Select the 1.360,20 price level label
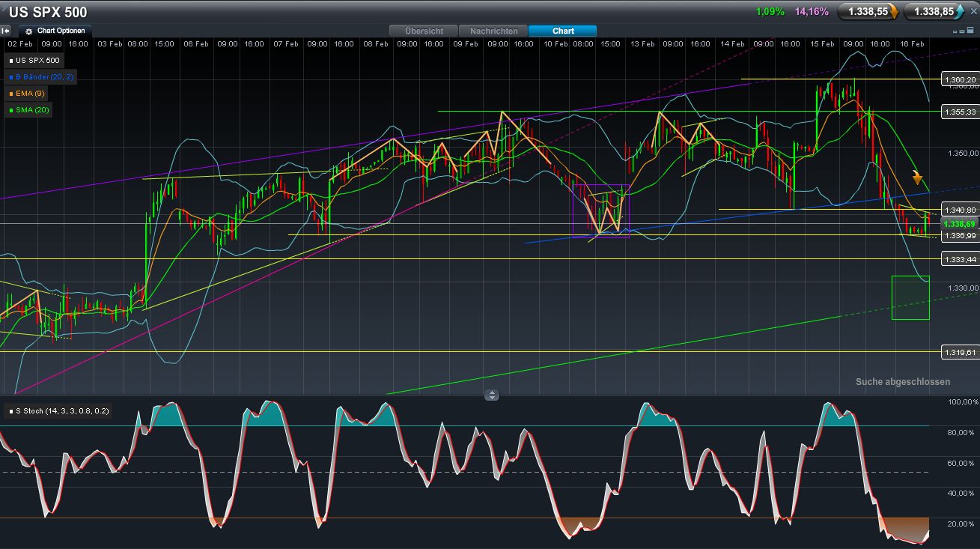This screenshot has width=980, height=549. (959, 79)
